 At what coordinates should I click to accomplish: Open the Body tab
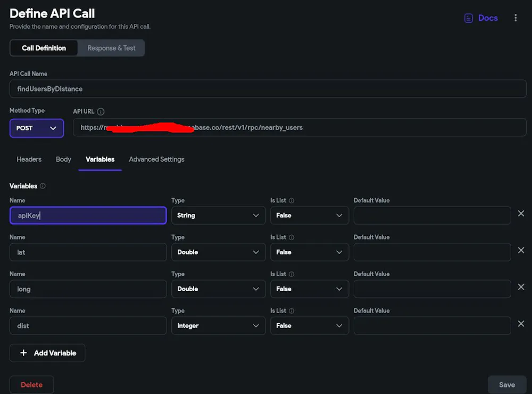(63, 159)
